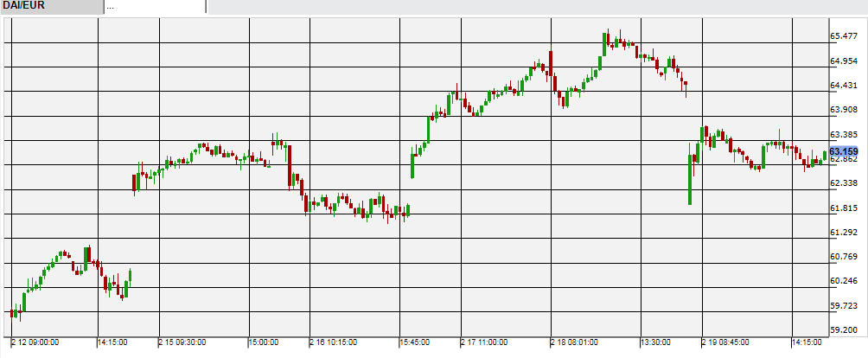Select the '2 15 09:30:00' time marker
This screenshot has height=358, width=868.
(x=182, y=342)
